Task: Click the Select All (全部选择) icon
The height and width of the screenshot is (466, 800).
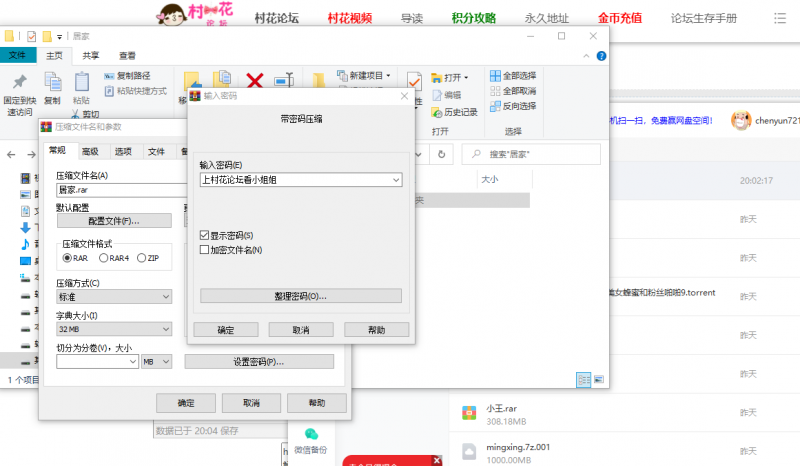Action: pyautogui.click(x=496, y=76)
